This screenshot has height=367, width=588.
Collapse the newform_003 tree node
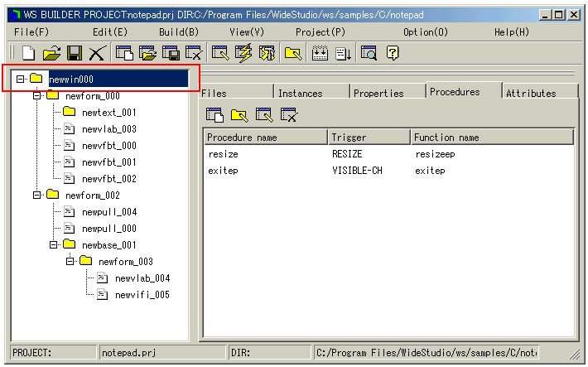click(x=70, y=261)
